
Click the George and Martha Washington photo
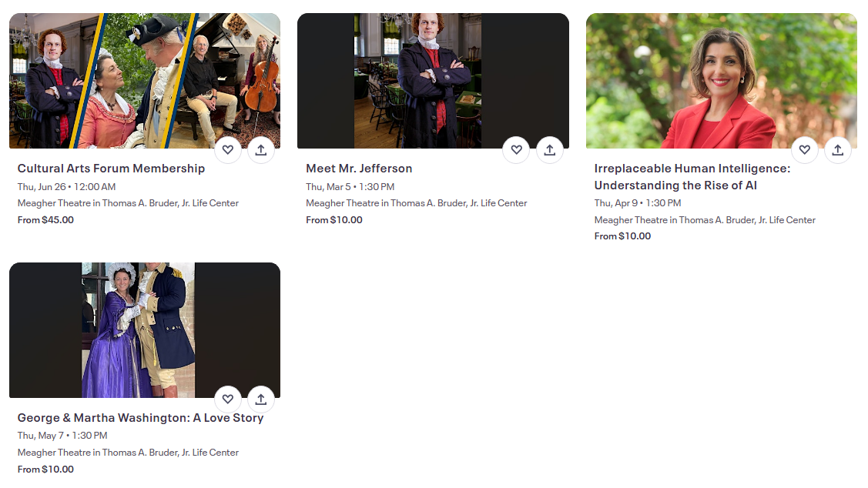tap(145, 329)
